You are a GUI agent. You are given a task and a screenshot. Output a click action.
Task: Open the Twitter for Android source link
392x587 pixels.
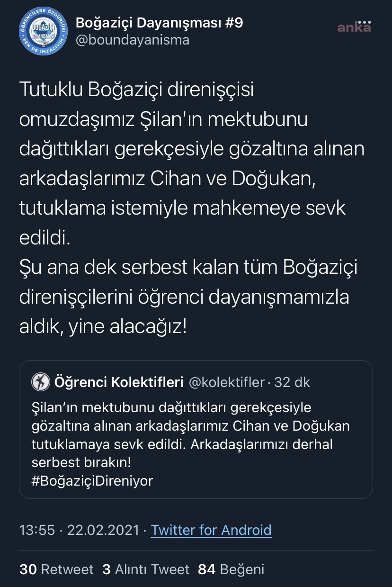(211, 530)
